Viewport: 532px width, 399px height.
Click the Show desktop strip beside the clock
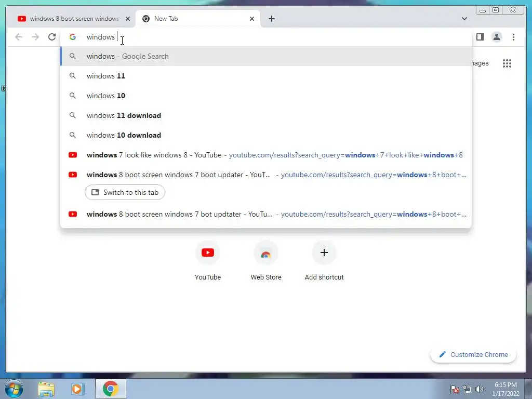(x=528, y=389)
